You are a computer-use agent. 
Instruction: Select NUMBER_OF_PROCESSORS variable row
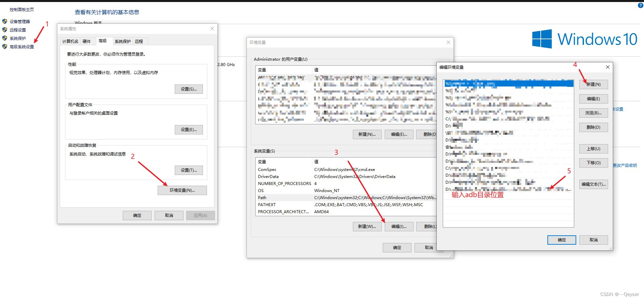pos(346,184)
